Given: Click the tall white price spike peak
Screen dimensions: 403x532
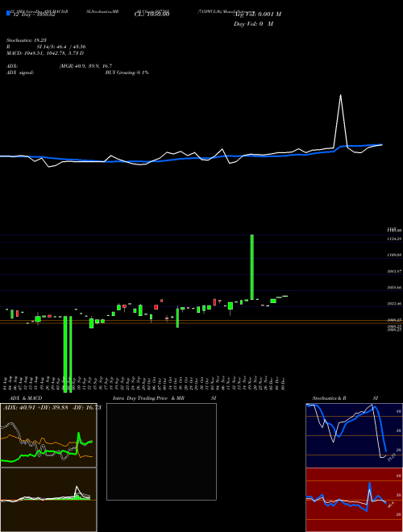Looking at the screenshot, I should point(341,95).
